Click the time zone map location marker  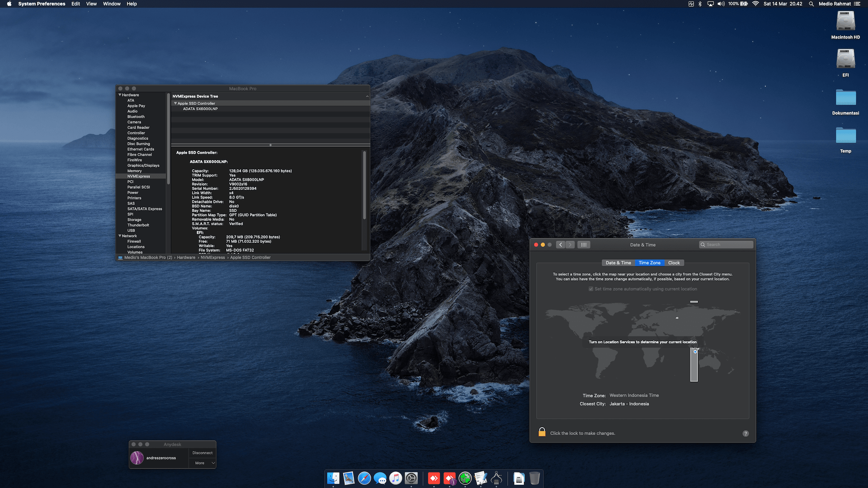pos(695,352)
